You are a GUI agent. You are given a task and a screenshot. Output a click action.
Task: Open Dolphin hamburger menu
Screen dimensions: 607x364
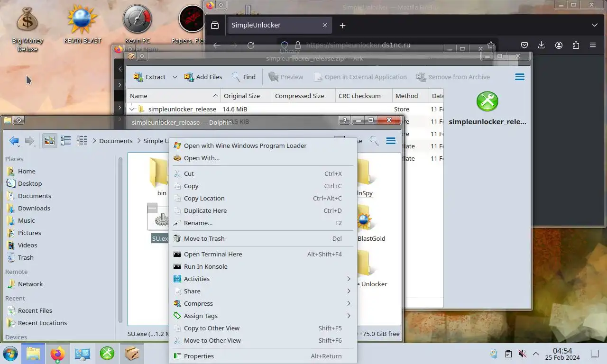(391, 141)
